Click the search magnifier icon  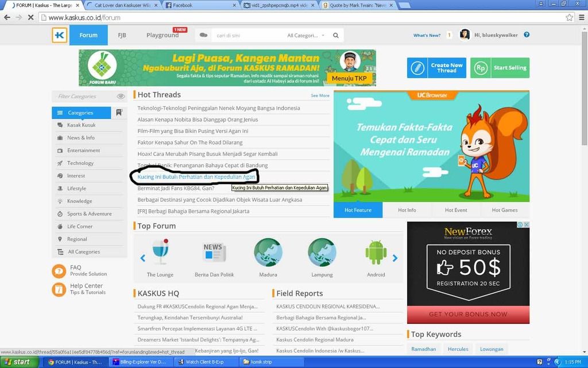pos(336,35)
